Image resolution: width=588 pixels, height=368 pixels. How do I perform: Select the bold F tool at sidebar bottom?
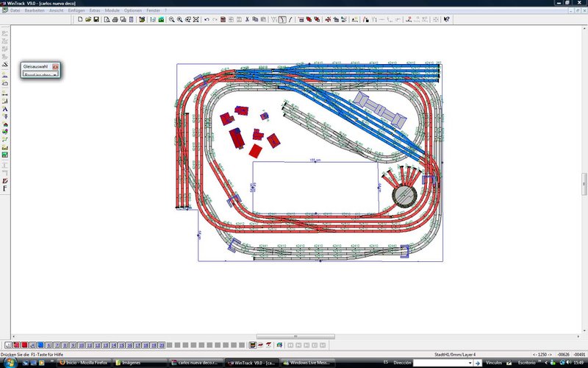click(x=5, y=188)
